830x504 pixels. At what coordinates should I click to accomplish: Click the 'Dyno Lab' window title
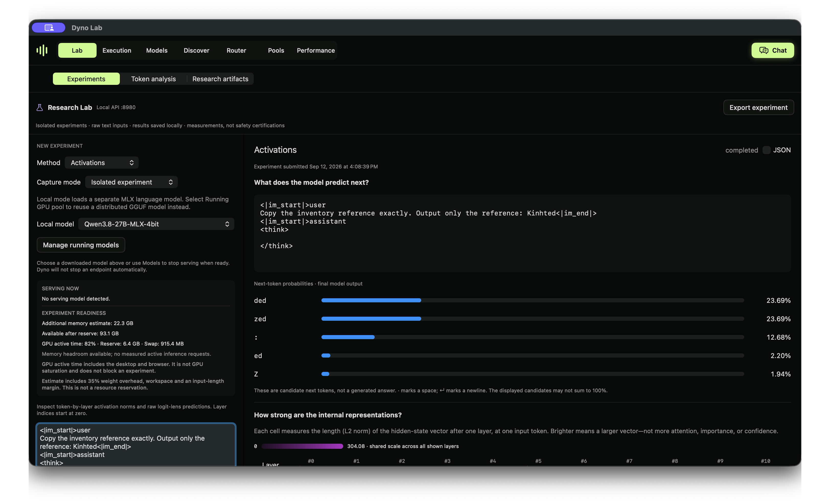point(87,28)
